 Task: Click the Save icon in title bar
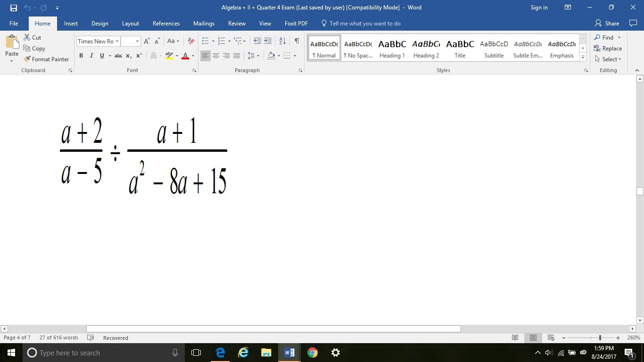point(13,8)
